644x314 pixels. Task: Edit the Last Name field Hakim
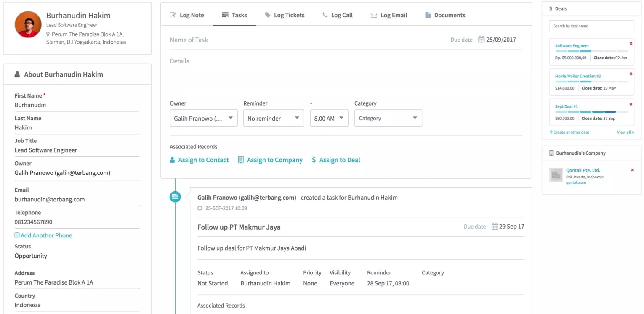click(x=77, y=128)
